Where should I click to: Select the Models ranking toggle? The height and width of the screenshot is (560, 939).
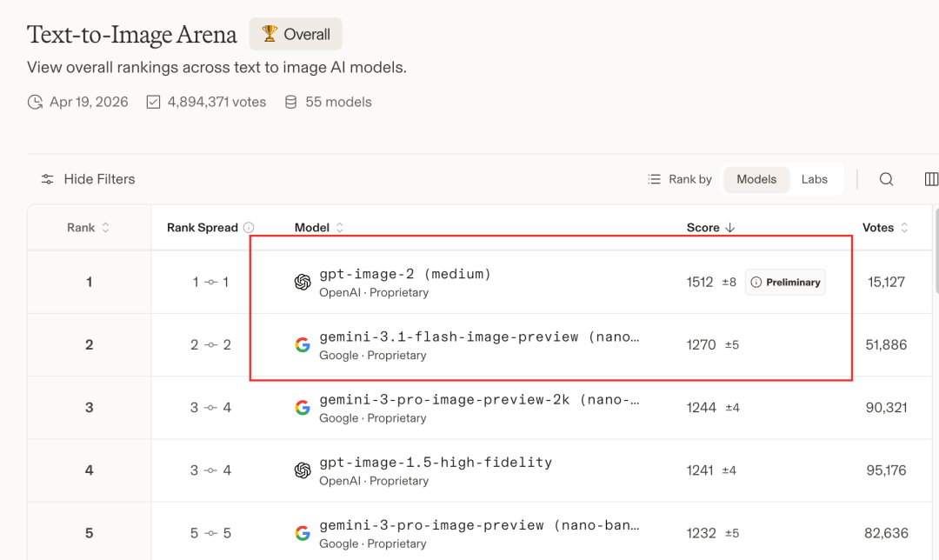pyautogui.click(x=756, y=179)
